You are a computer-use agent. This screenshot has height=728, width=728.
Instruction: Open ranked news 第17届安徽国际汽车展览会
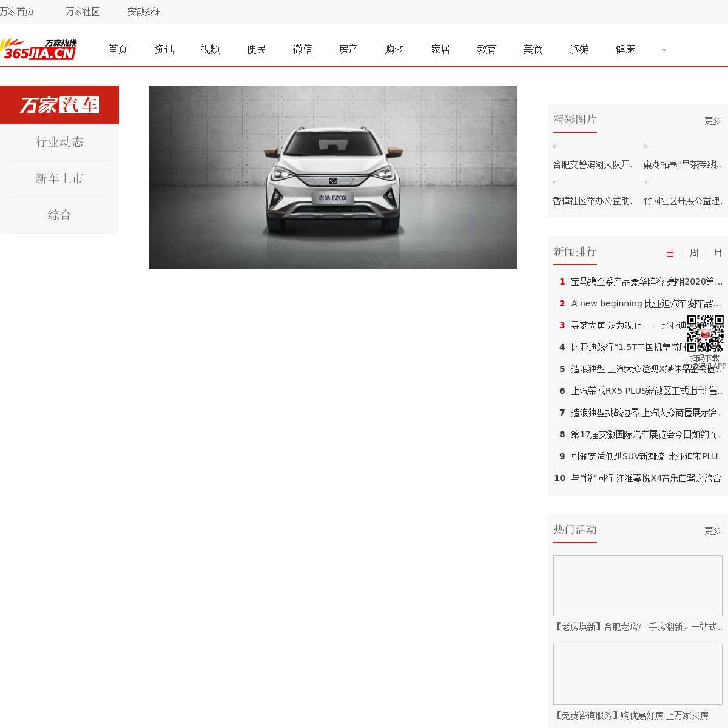coord(647,434)
